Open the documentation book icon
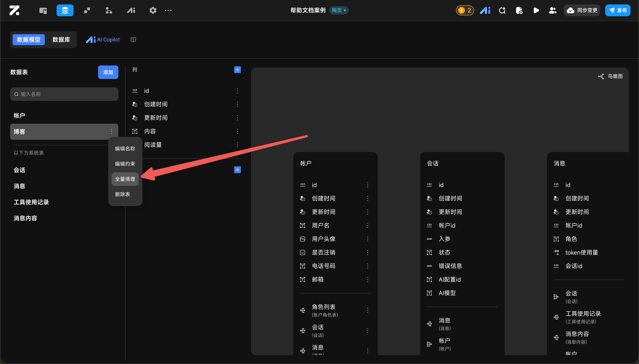This screenshot has height=364, width=639. coord(133,39)
